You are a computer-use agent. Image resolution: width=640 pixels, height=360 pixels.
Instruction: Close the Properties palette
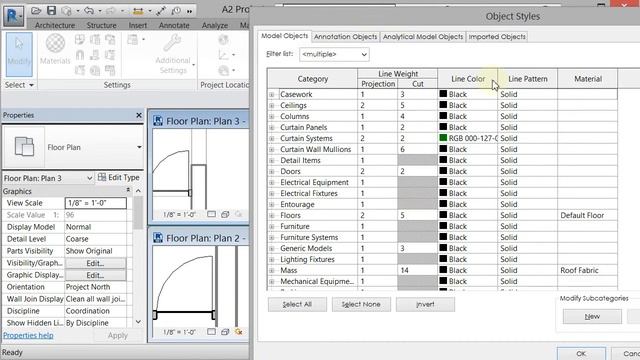tap(139, 115)
